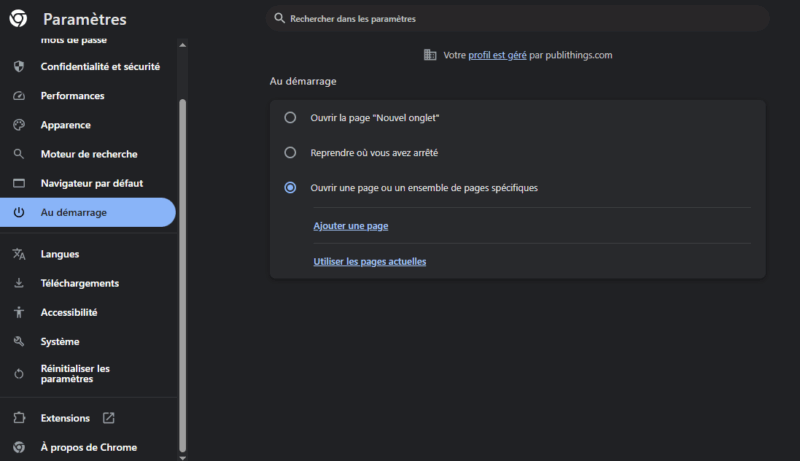Click the Ajouter une page link
This screenshot has width=800, height=461.
(x=351, y=226)
